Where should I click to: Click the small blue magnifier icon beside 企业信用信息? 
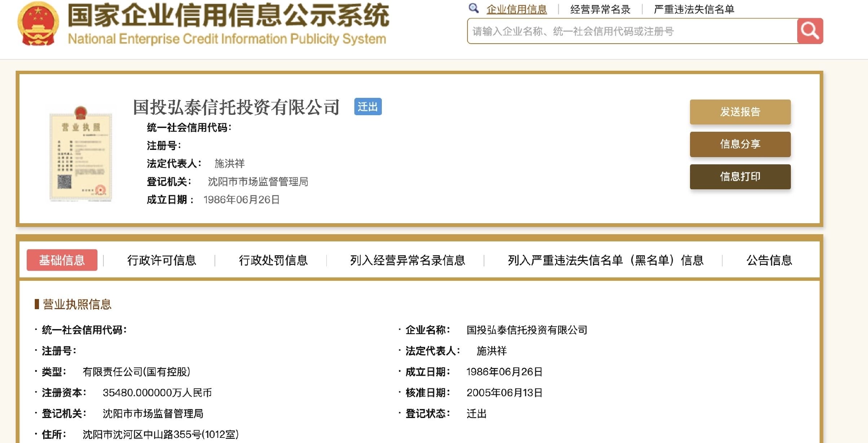click(473, 8)
